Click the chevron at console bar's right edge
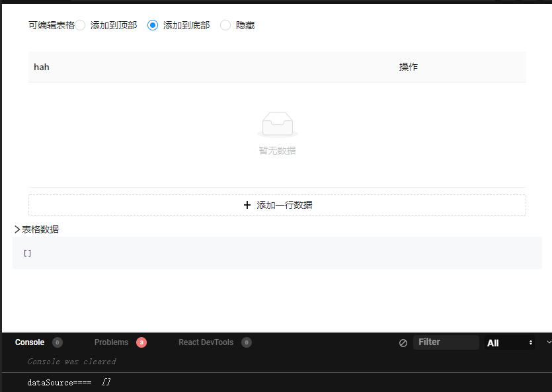 [547, 342]
